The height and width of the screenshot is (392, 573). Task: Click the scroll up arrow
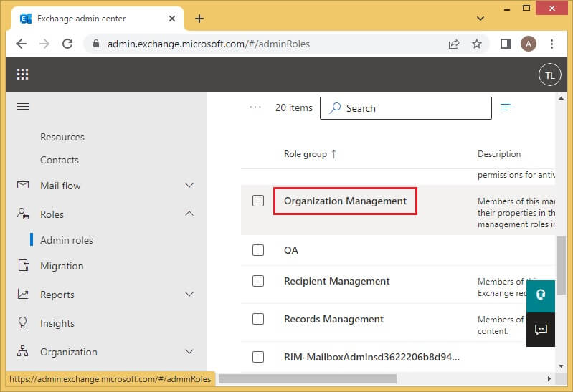coord(562,98)
